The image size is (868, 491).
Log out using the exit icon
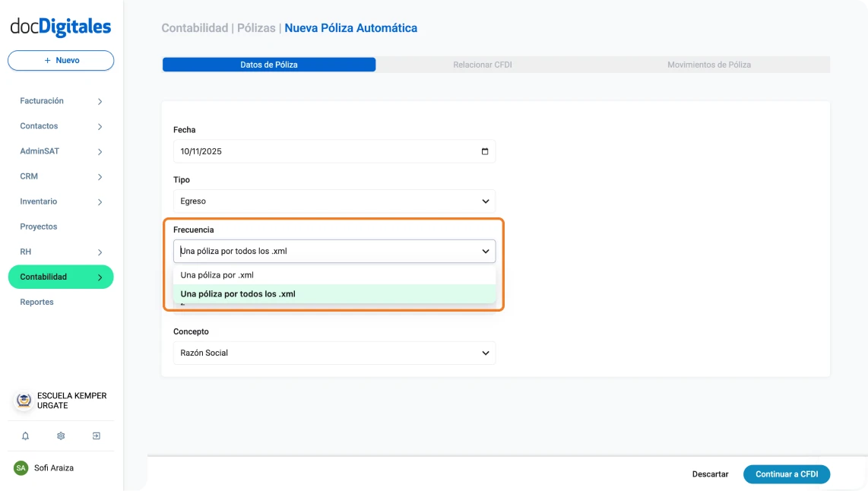click(96, 436)
